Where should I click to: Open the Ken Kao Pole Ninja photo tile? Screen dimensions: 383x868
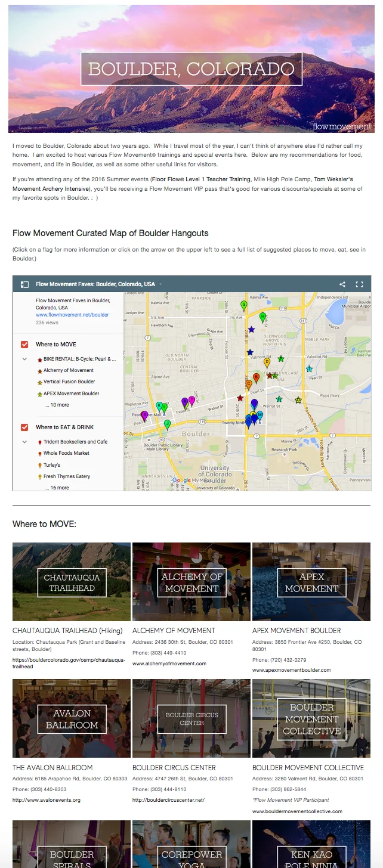click(x=311, y=844)
